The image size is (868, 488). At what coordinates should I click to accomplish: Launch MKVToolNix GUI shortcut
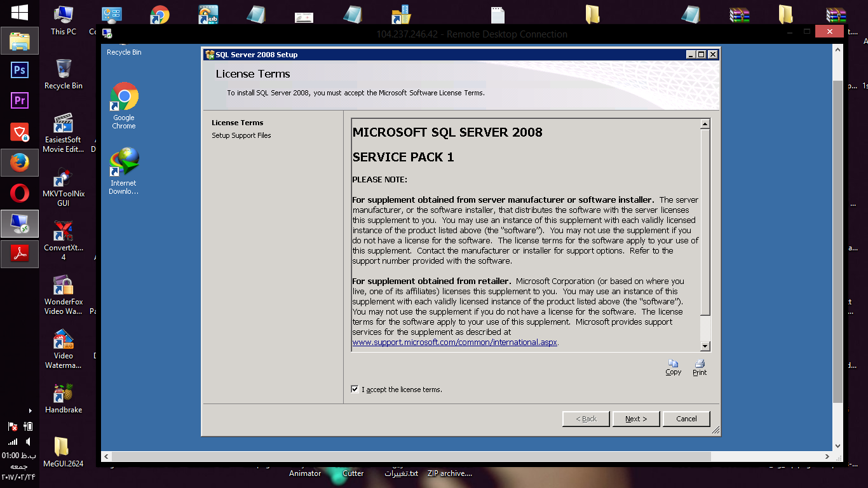(64, 187)
